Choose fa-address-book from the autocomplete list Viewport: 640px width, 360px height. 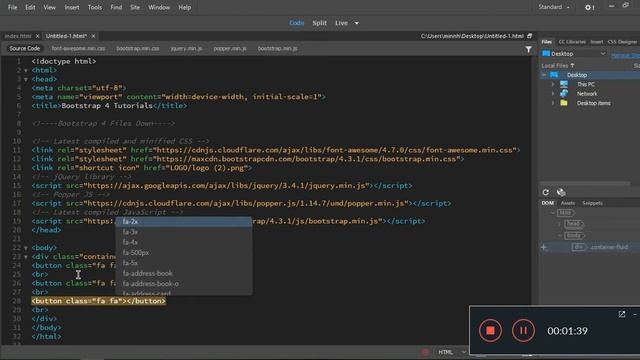click(184, 273)
